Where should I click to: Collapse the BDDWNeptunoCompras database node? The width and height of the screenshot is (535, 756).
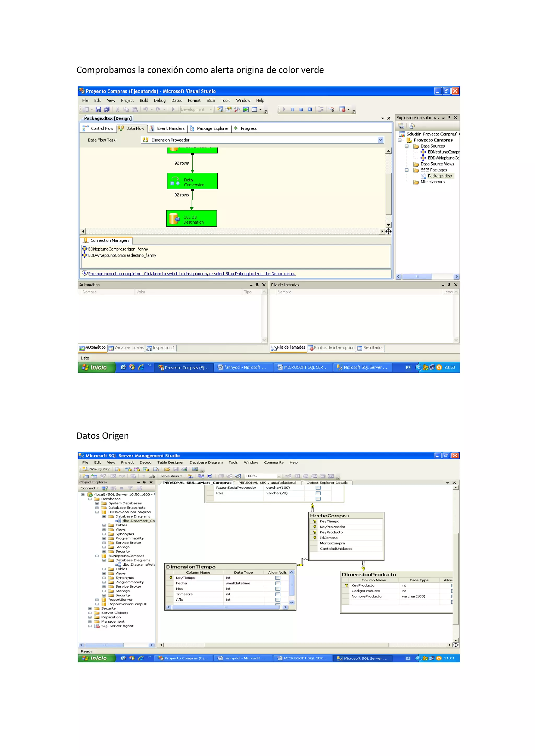[x=97, y=512]
